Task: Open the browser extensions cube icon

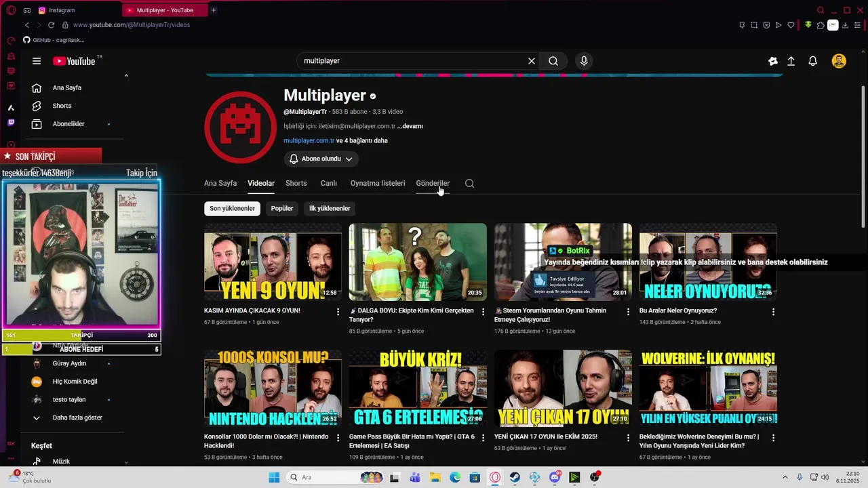Action: [821, 25]
